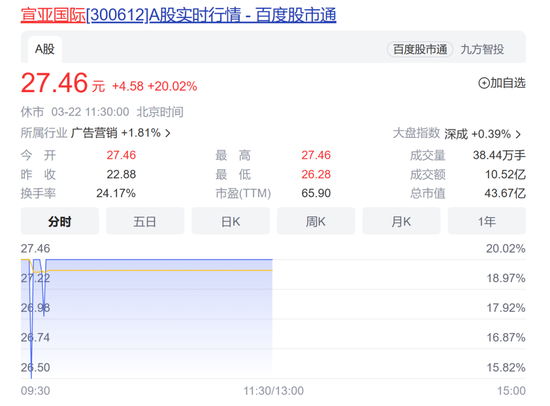Click the 最高 value 27.46

[316, 155]
